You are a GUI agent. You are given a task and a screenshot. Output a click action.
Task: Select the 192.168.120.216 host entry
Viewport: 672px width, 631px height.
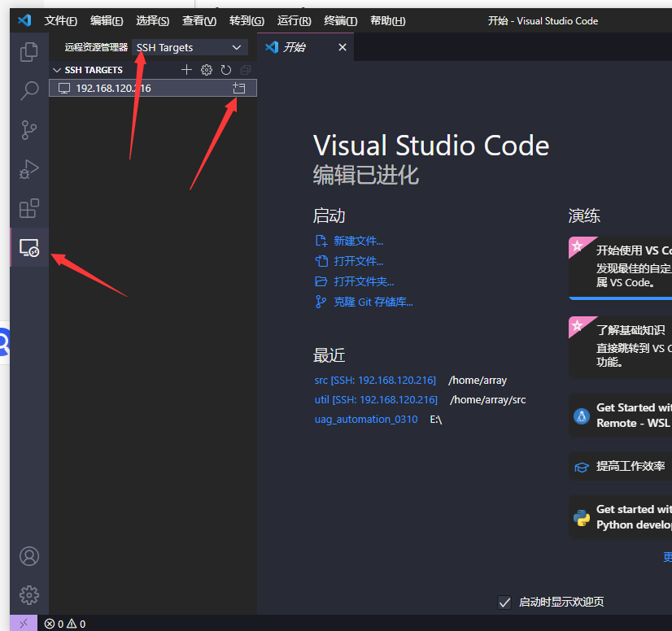[x=153, y=89]
